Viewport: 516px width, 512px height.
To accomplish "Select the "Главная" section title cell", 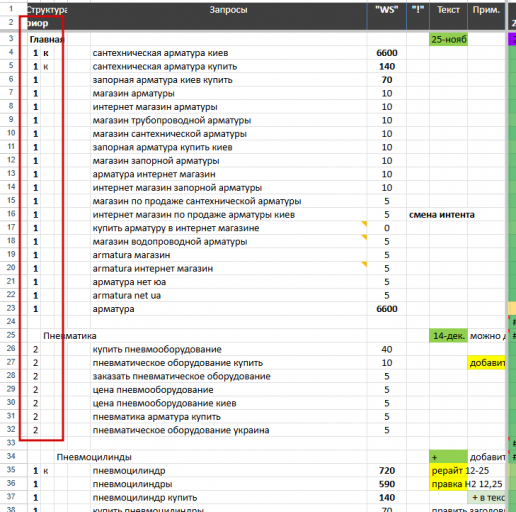I will (47, 40).
